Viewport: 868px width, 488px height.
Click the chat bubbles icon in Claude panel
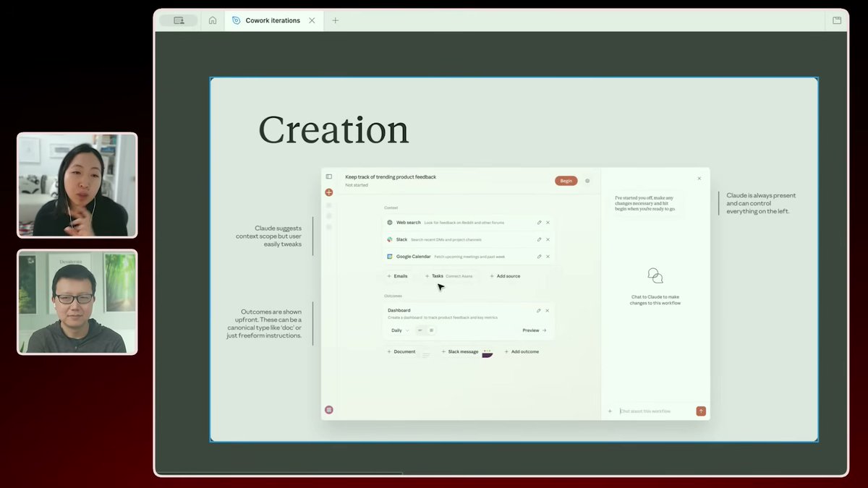pos(655,275)
